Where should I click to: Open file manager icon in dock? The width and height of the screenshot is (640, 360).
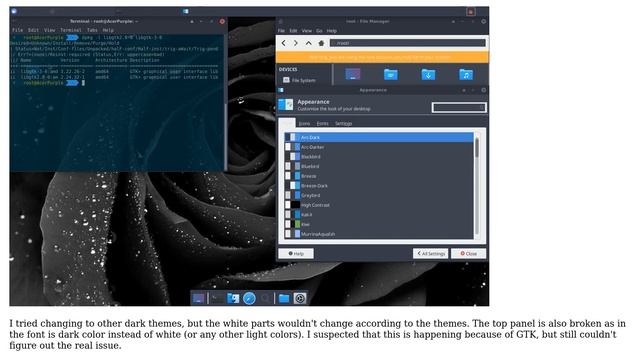(233, 298)
